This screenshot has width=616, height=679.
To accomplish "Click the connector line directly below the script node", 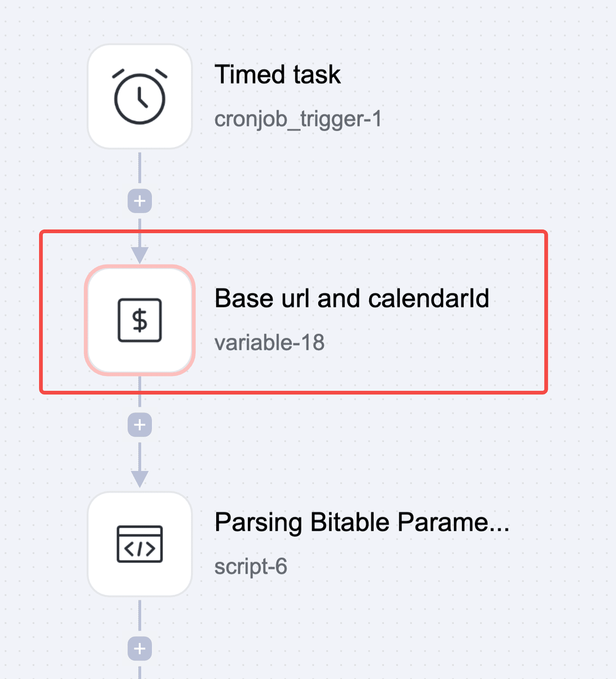I will click(140, 615).
